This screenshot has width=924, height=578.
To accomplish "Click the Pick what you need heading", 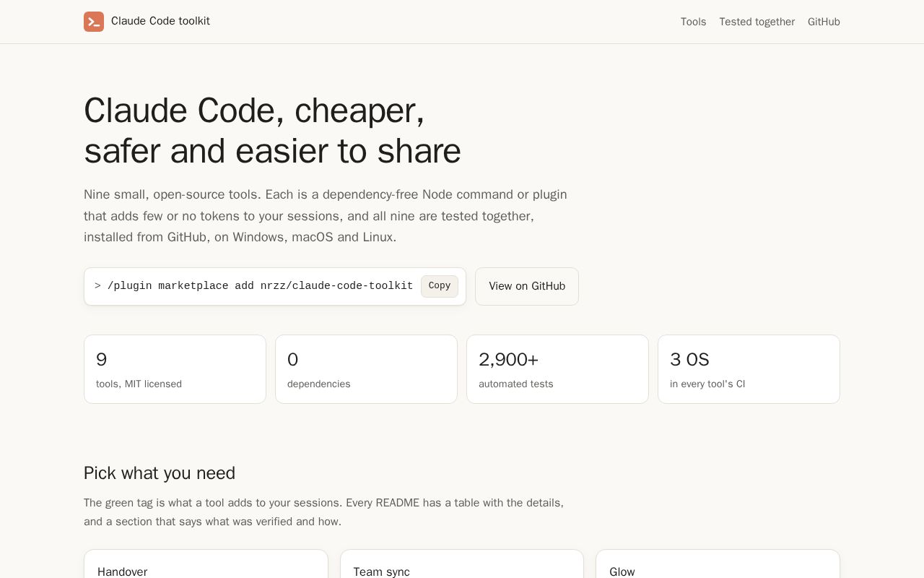I will 160,473.
